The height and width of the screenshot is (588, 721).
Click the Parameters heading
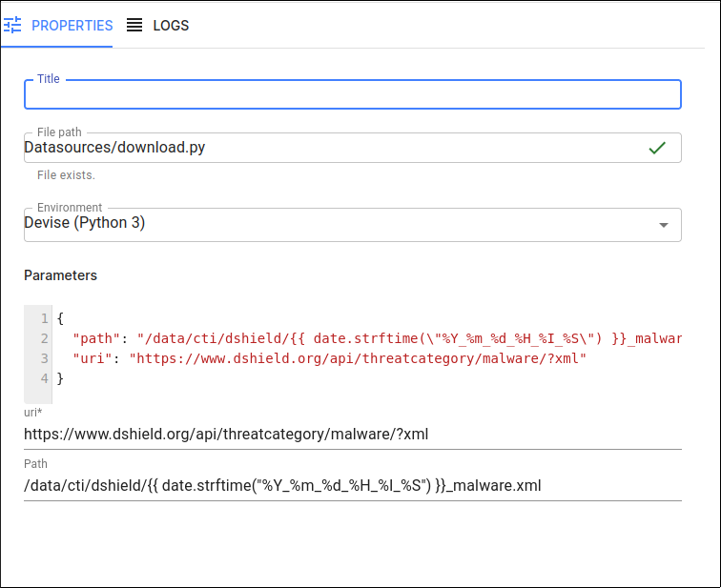[x=60, y=275]
